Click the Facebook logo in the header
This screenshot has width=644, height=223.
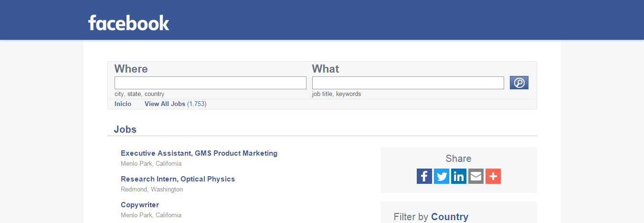128,23
